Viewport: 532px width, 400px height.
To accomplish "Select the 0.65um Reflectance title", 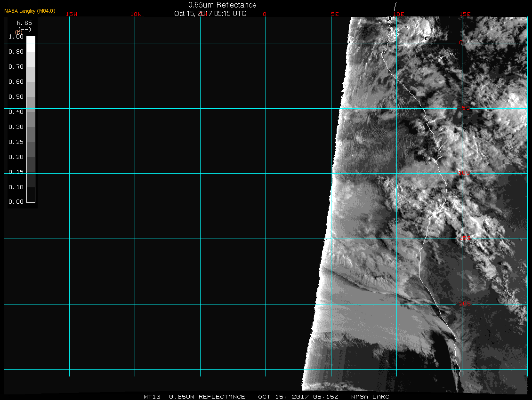I will pos(222,5).
